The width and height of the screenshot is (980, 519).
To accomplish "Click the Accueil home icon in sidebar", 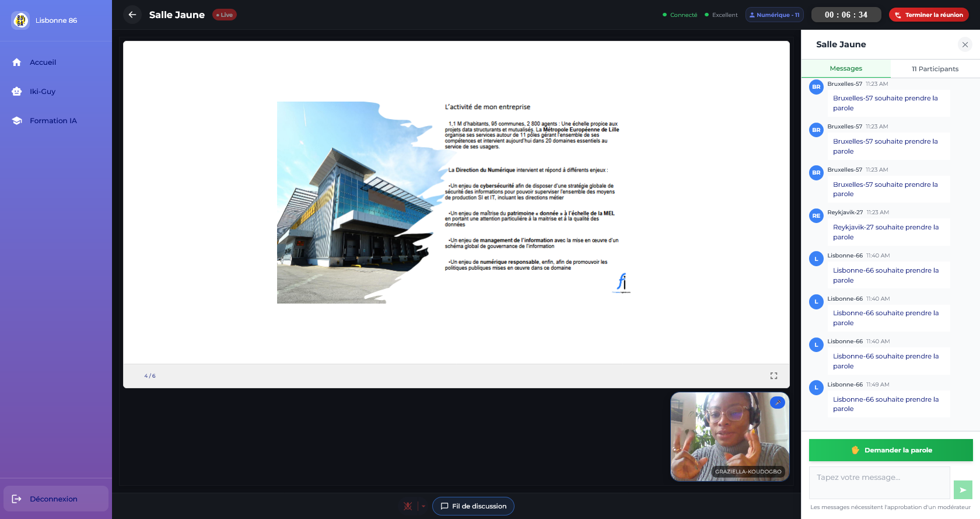I will point(17,62).
